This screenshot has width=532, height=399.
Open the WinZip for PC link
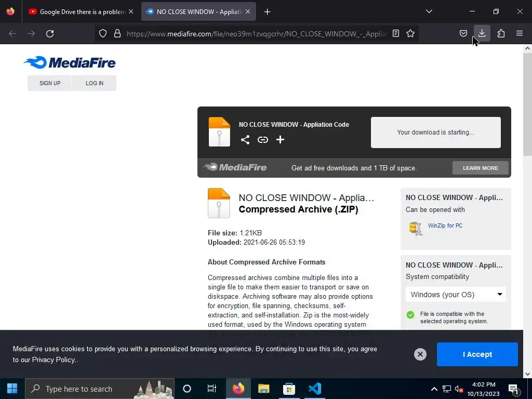coord(445,225)
